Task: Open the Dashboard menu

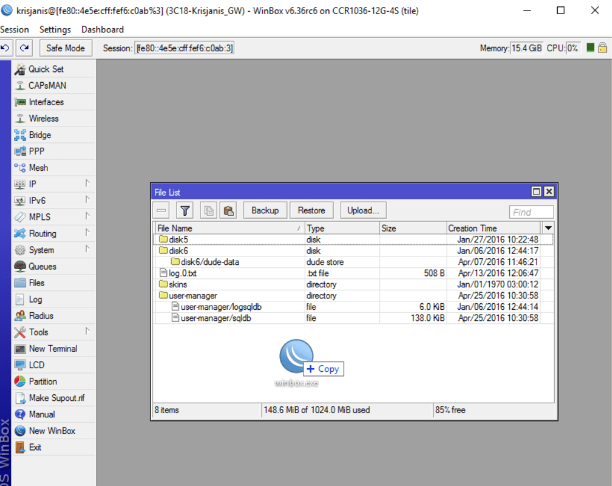Action: (x=102, y=30)
